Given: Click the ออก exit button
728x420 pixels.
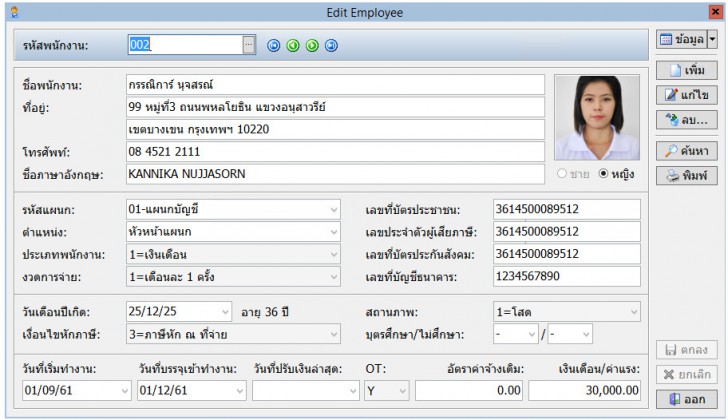Looking at the screenshot, I should pos(687,399).
